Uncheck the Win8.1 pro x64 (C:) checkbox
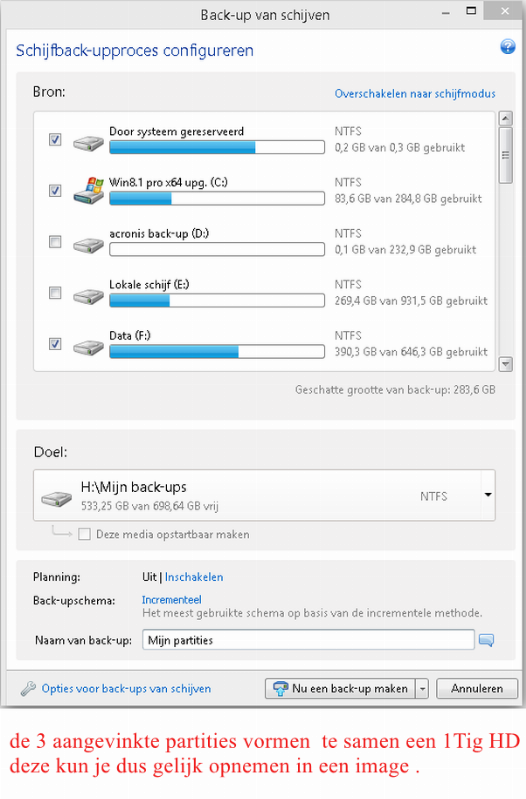Image resolution: width=526 pixels, height=799 pixels. [55, 190]
